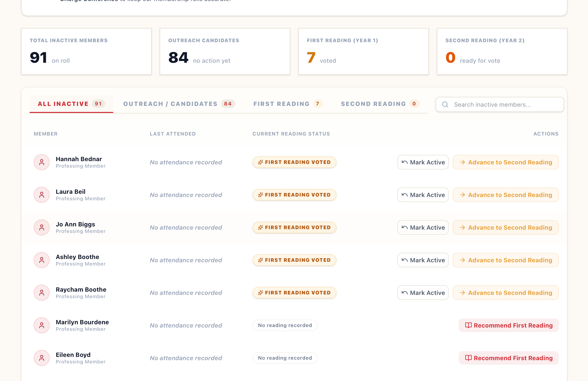Click right-arrow icon in Hannah Bednar's Advance button
Image resolution: width=588 pixels, height=381 pixels.
(x=462, y=162)
